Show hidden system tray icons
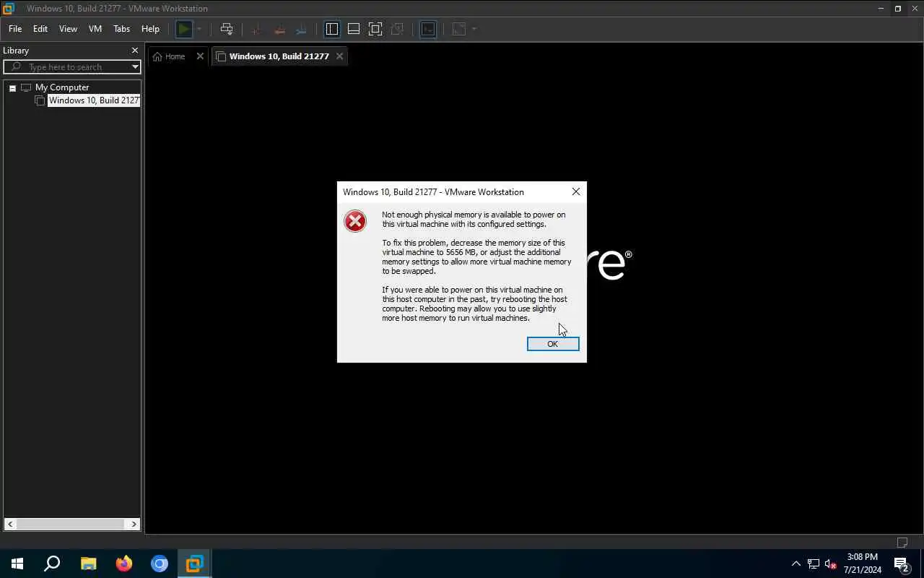This screenshot has width=924, height=578. tap(796, 564)
